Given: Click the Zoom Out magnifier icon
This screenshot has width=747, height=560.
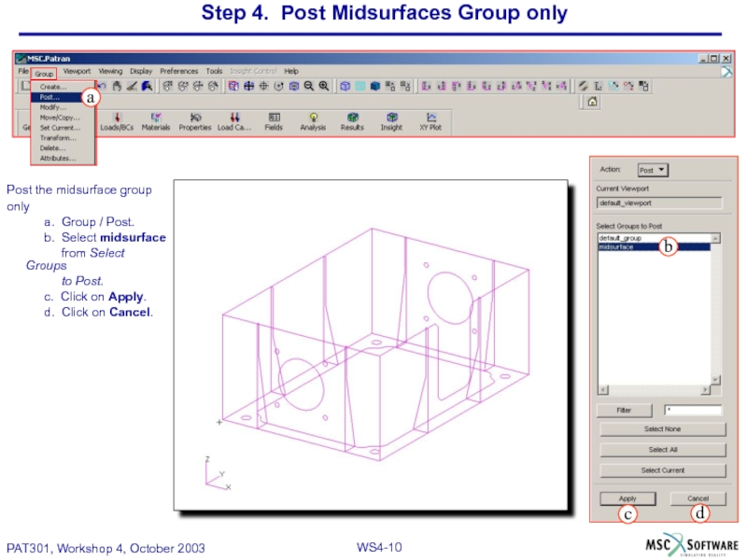Looking at the screenshot, I should (x=309, y=86).
